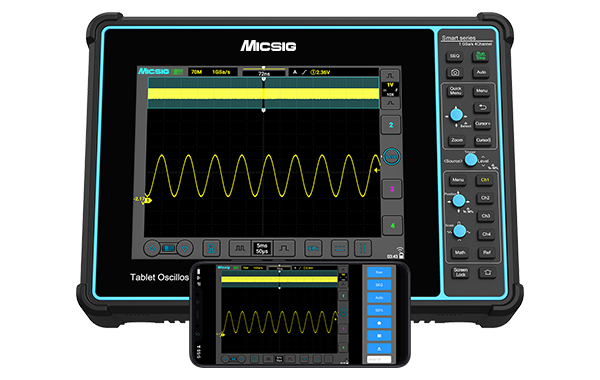600x380 pixels.
Task: Tap the Level circle on the phone oscilloscope view
Action: 343,312
